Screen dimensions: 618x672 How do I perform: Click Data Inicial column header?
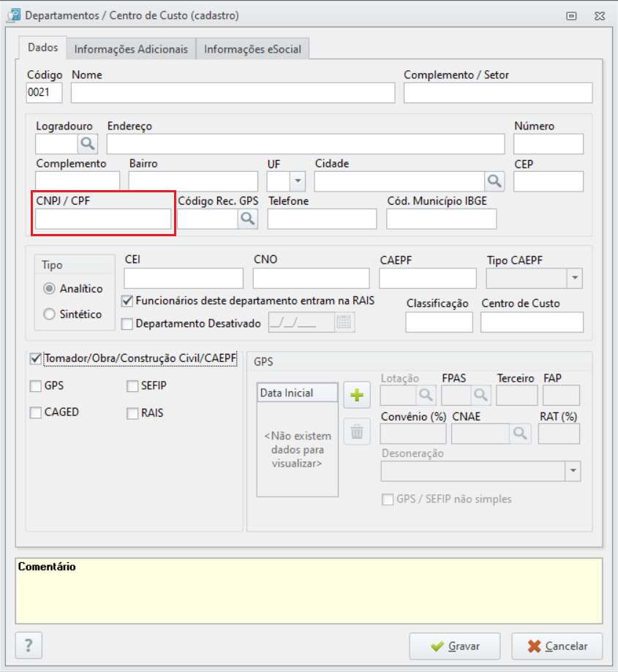click(298, 393)
